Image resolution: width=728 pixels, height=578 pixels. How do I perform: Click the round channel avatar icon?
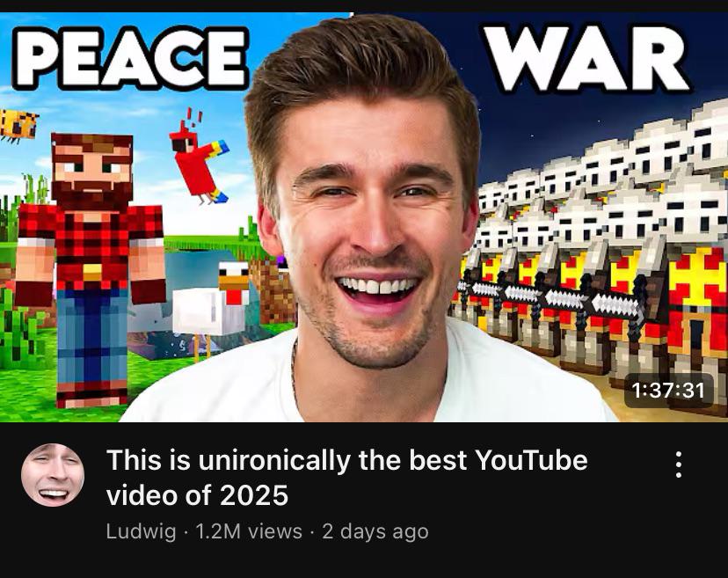point(53,474)
